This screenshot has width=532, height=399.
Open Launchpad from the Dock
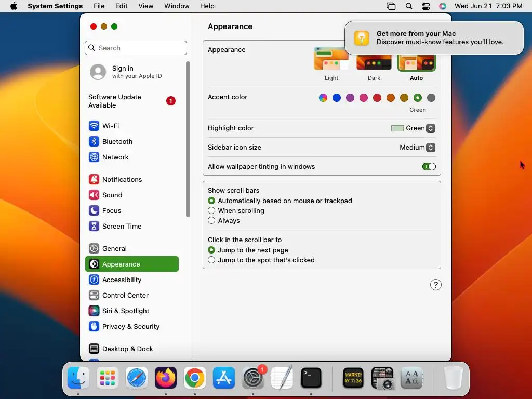click(x=108, y=378)
